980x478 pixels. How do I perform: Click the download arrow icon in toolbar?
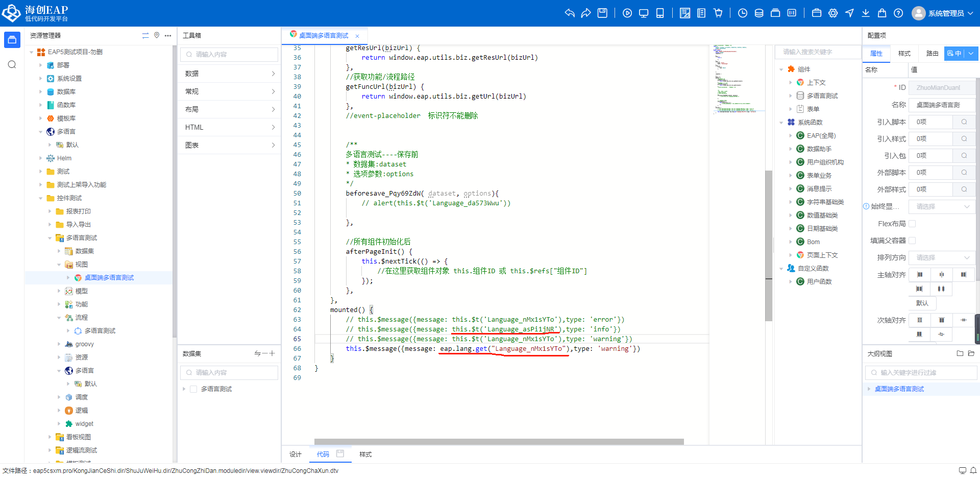tap(866, 13)
